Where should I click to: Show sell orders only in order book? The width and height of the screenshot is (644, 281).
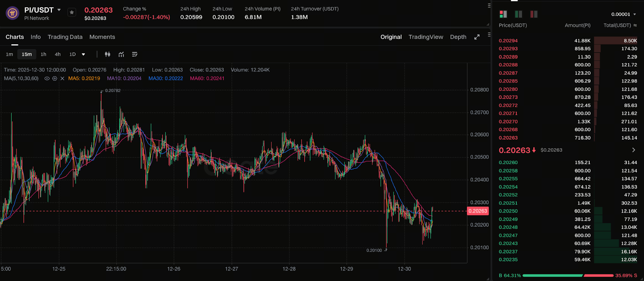click(534, 14)
